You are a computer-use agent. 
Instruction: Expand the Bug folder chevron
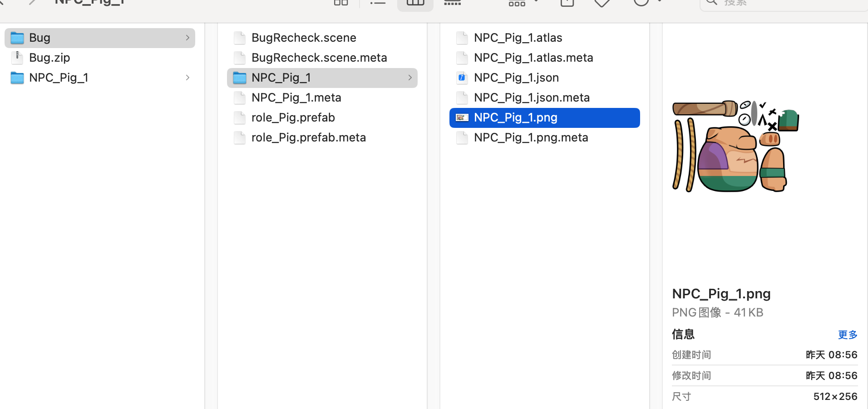tap(187, 38)
